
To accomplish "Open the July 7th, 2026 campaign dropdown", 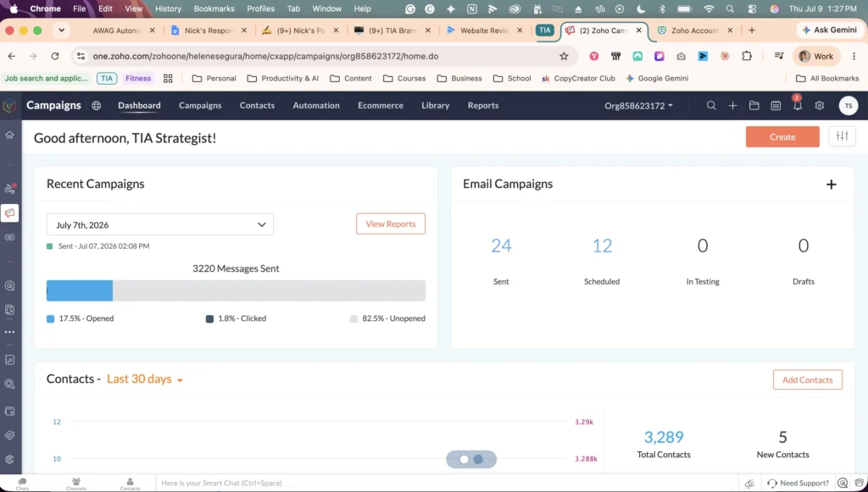I will pyautogui.click(x=160, y=224).
